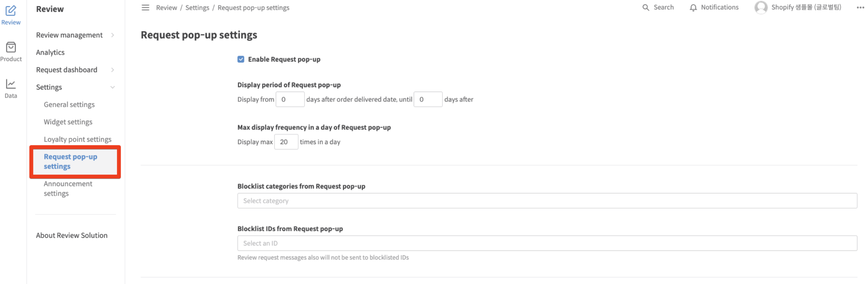Screen dimensions: 868x284
Task: Open the Notifications bell icon
Action: [x=693, y=8]
